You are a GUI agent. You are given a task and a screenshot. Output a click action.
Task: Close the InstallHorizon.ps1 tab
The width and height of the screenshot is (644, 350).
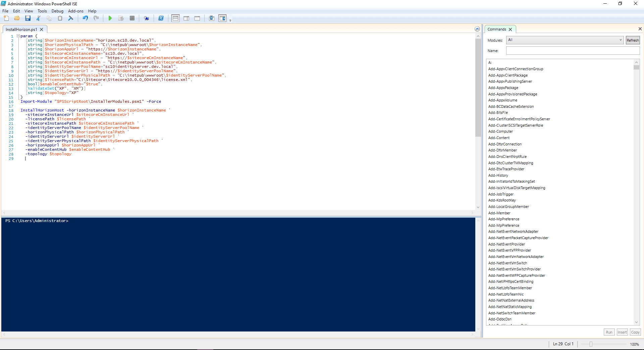42,29
